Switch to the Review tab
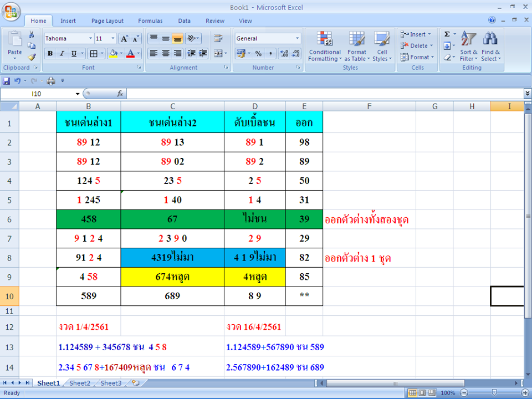The width and height of the screenshot is (532, 399). click(x=215, y=21)
